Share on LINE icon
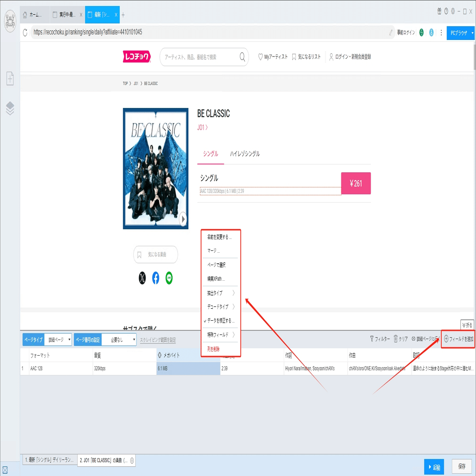Viewport: 476px width, 476px height. 169,278
